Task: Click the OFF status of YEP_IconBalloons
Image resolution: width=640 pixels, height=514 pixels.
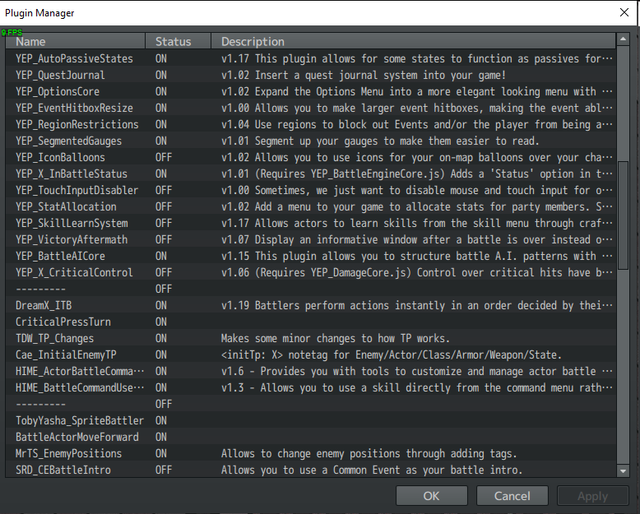Action: tap(164, 157)
